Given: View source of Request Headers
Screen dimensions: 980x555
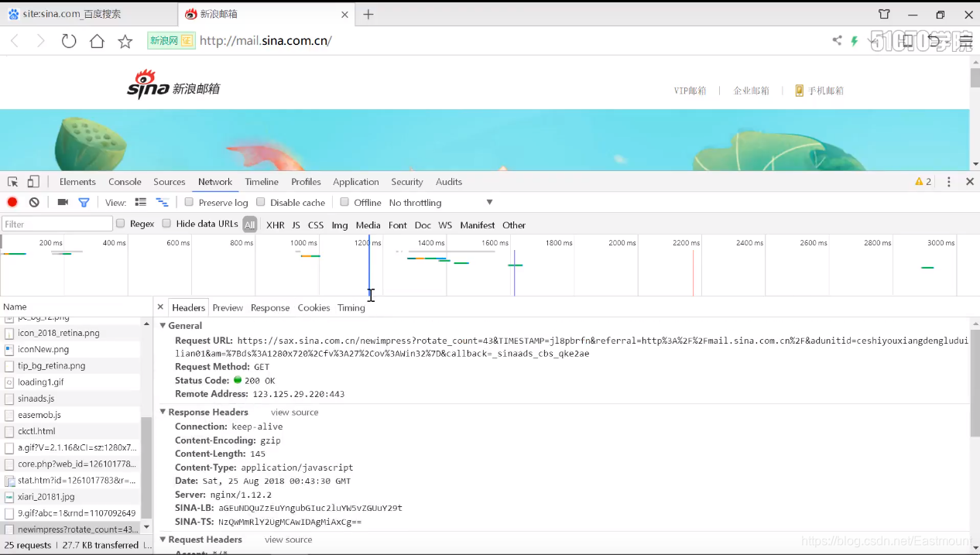Looking at the screenshot, I should [289, 540].
